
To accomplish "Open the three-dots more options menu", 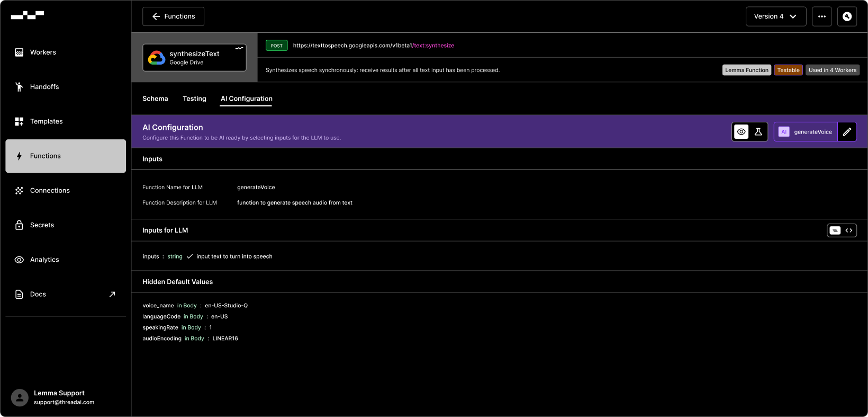I will [x=822, y=16].
